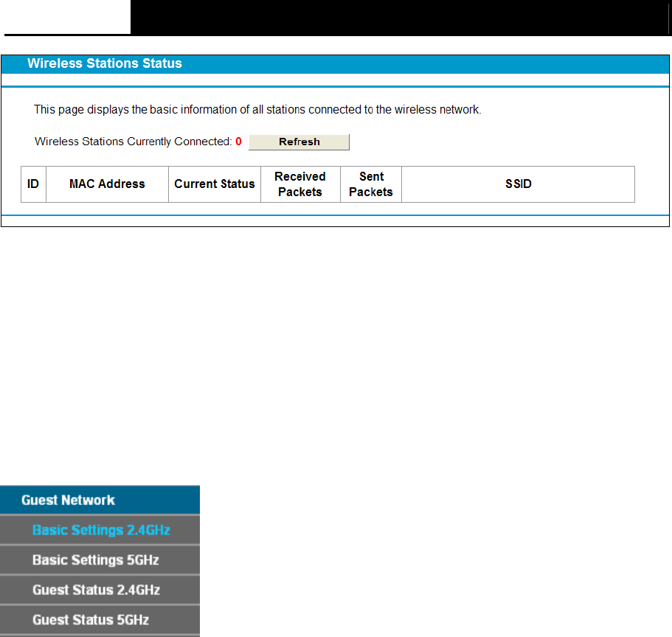
Task: Select Basic Settings 2.4GHz menu item
Action: click(x=100, y=530)
